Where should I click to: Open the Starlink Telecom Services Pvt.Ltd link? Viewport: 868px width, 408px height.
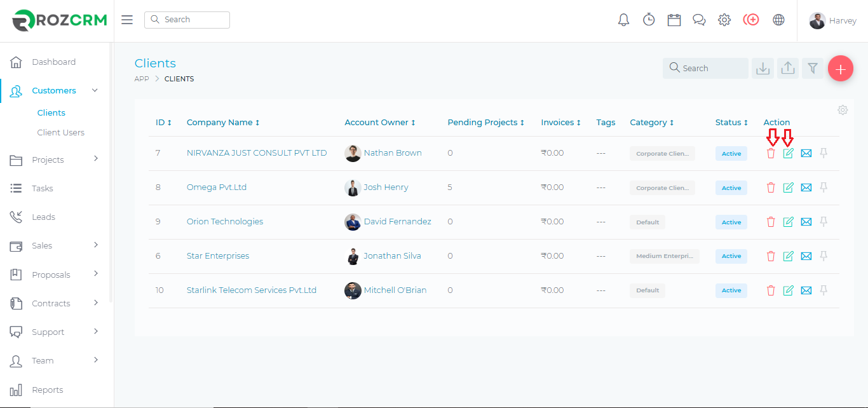tap(251, 290)
